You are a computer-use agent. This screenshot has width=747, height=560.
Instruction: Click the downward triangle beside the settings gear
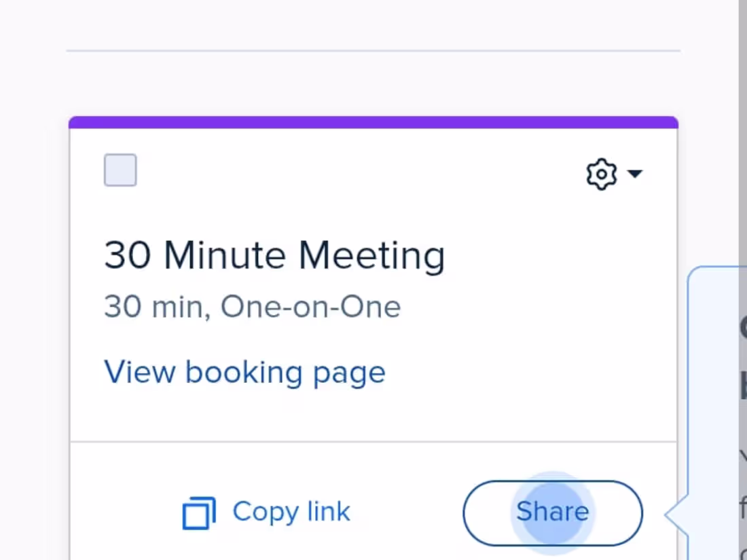coord(636,174)
